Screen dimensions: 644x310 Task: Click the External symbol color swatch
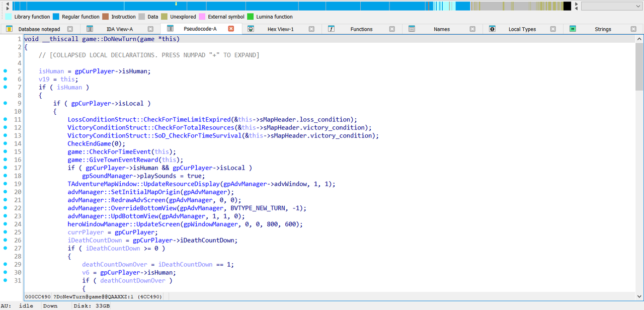coord(202,17)
